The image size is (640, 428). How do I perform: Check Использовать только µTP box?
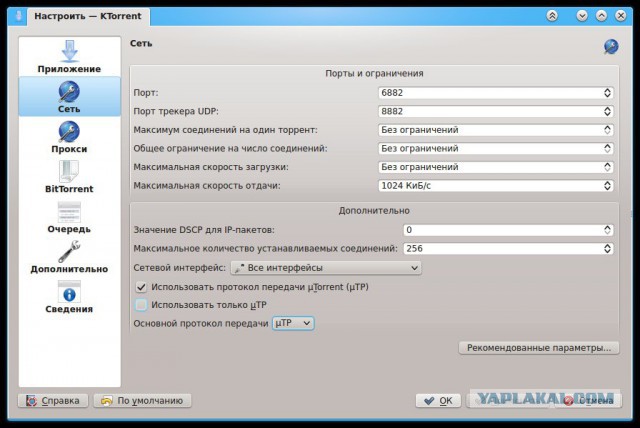coord(141,305)
